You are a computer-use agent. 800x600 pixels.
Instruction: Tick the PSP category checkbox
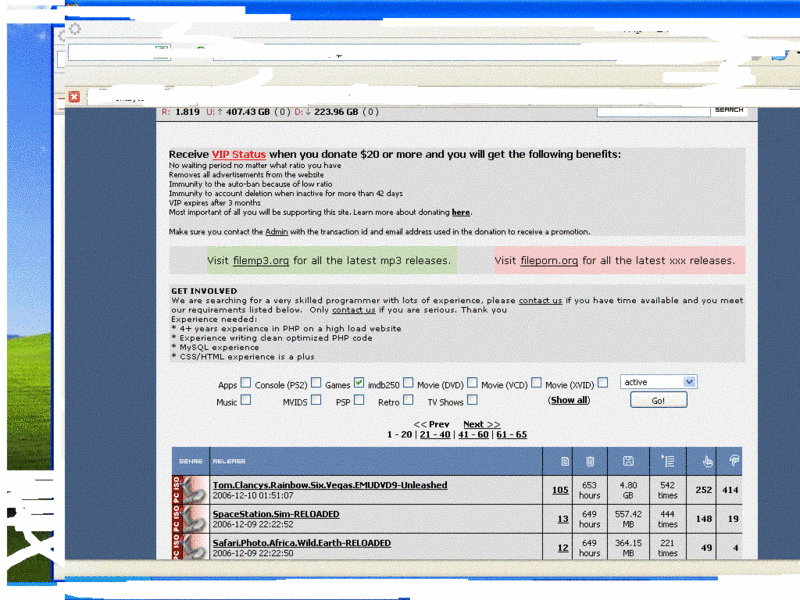pos(359,400)
